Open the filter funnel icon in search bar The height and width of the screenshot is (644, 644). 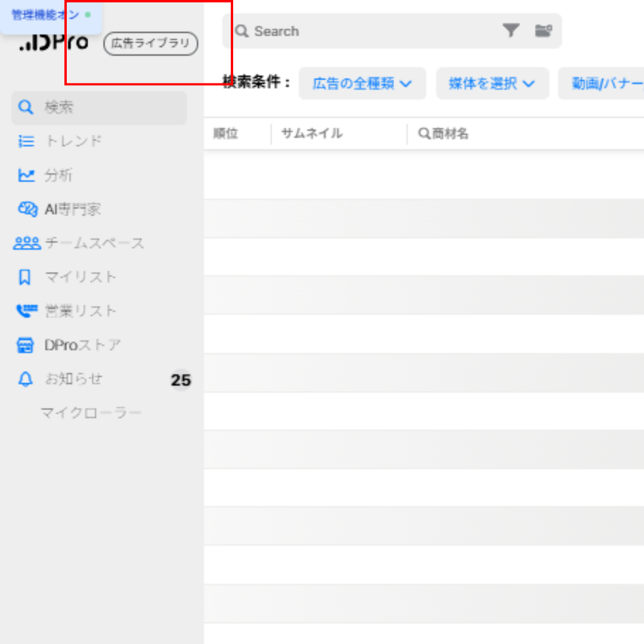pos(510,31)
